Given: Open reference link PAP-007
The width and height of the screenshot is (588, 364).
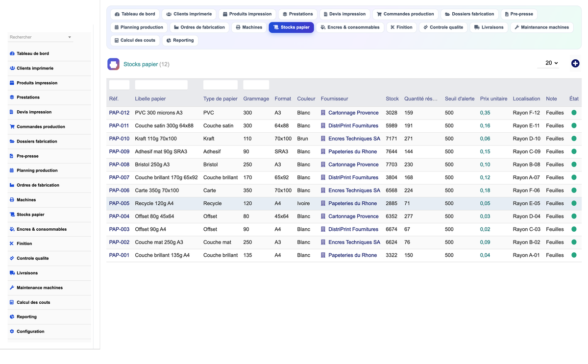Looking at the screenshot, I should point(119,177).
